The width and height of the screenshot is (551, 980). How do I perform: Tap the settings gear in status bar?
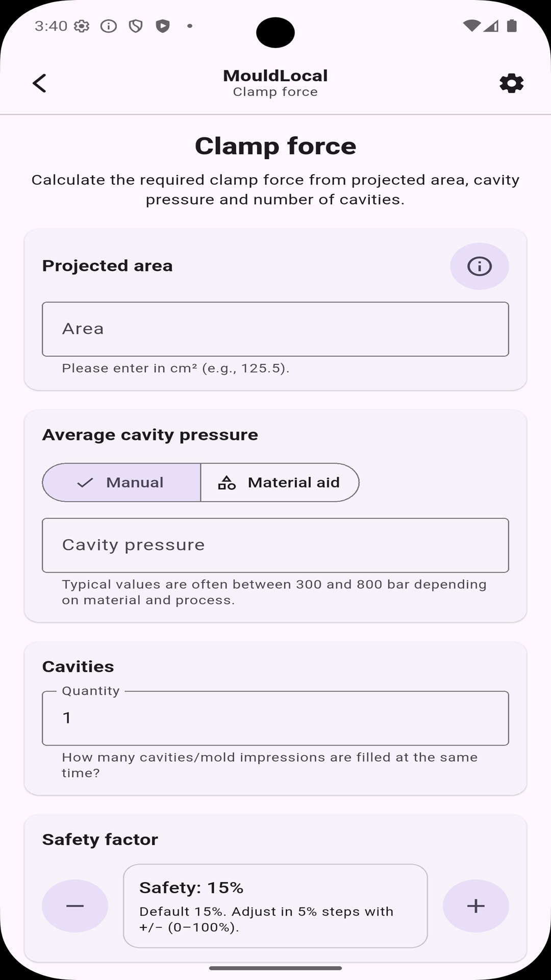click(82, 26)
